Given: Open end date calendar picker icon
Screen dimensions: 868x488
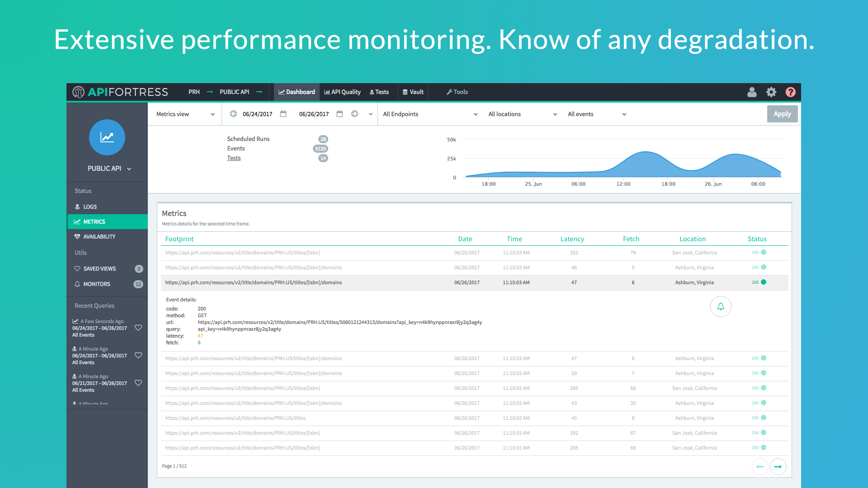Looking at the screenshot, I should 340,114.
